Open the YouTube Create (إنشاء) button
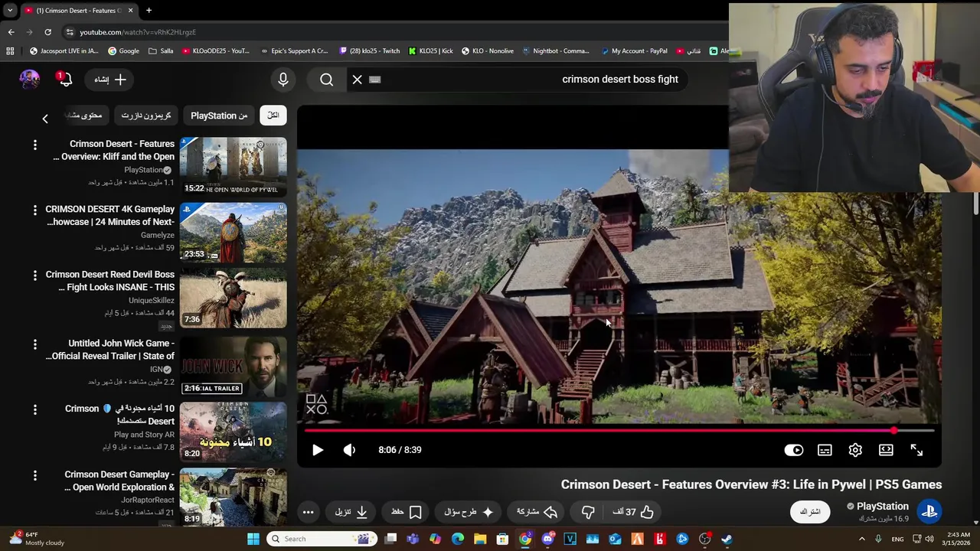 [x=110, y=80]
